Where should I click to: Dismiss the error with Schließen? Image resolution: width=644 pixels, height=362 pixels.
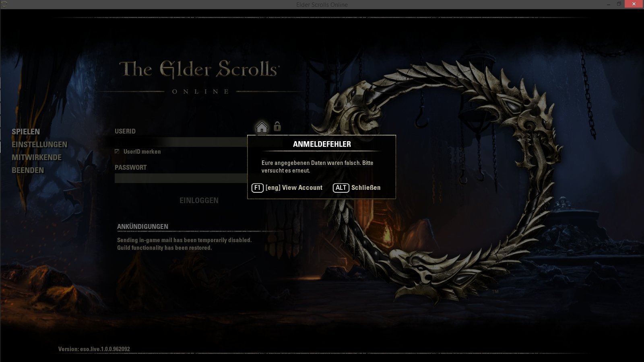coord(366,188)
